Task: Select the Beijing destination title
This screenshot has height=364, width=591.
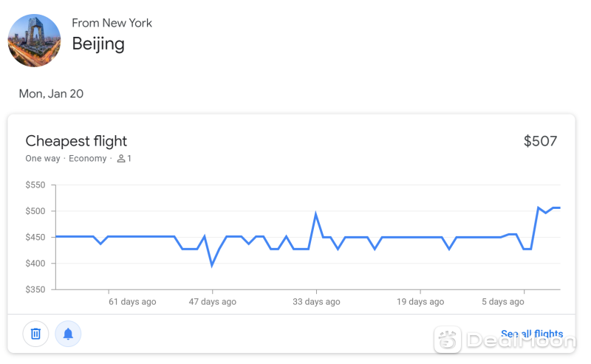Action: (98, 44)
